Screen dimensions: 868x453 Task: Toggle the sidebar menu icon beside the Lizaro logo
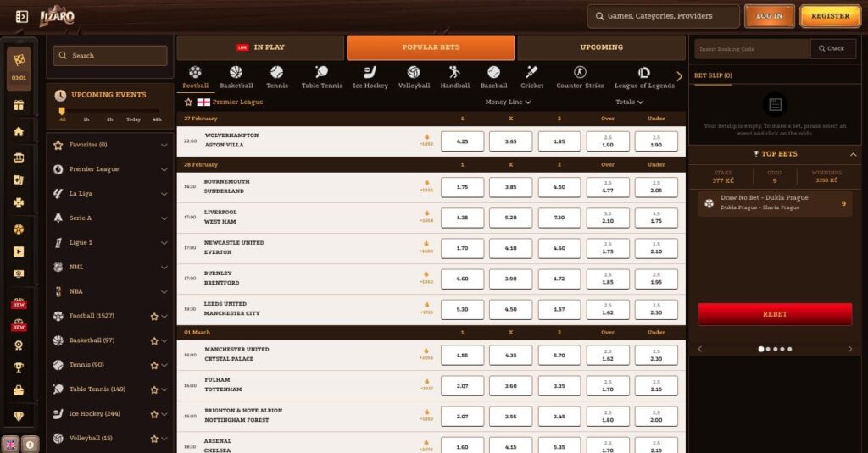pyautogui.click(x=21, y=17)
